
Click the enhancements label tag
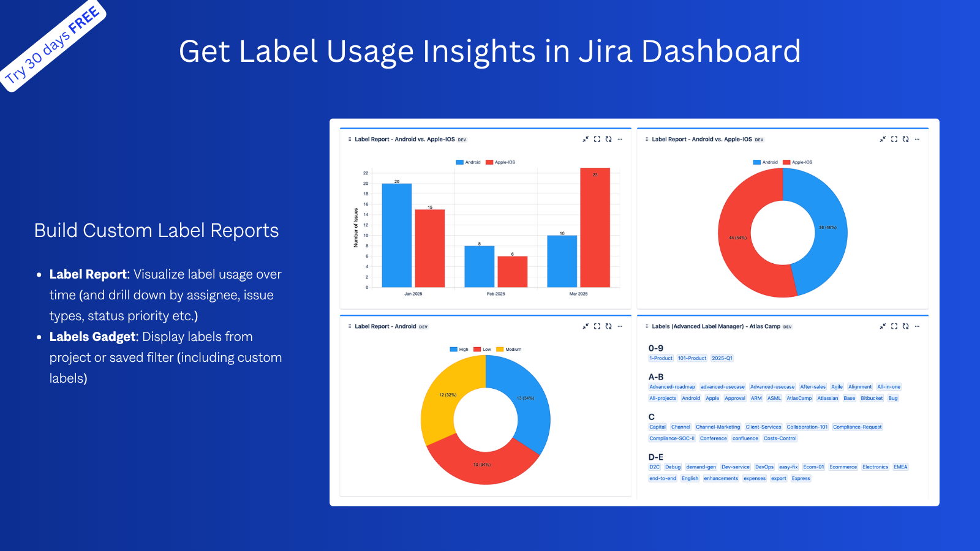pyautogui.click(x=721, y=479)
